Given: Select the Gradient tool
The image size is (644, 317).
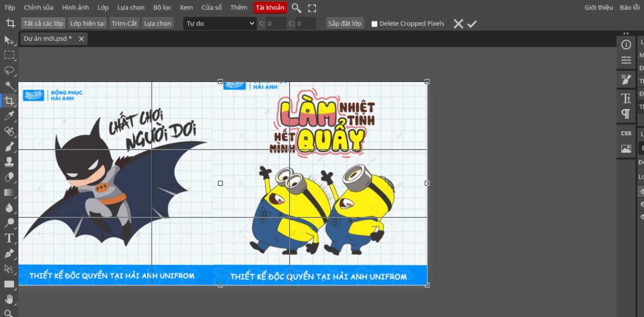Looking at the screenshot, I should 9,193.
